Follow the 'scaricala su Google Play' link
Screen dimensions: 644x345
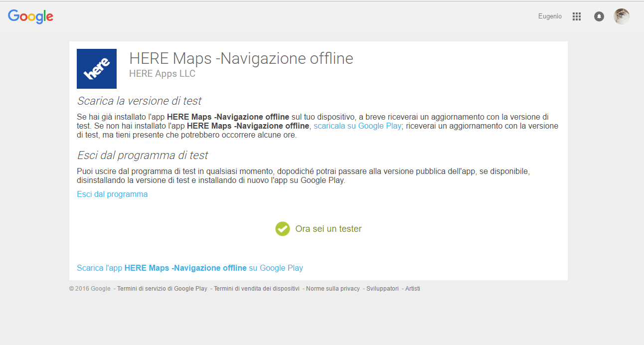click(x=357, y=126)
